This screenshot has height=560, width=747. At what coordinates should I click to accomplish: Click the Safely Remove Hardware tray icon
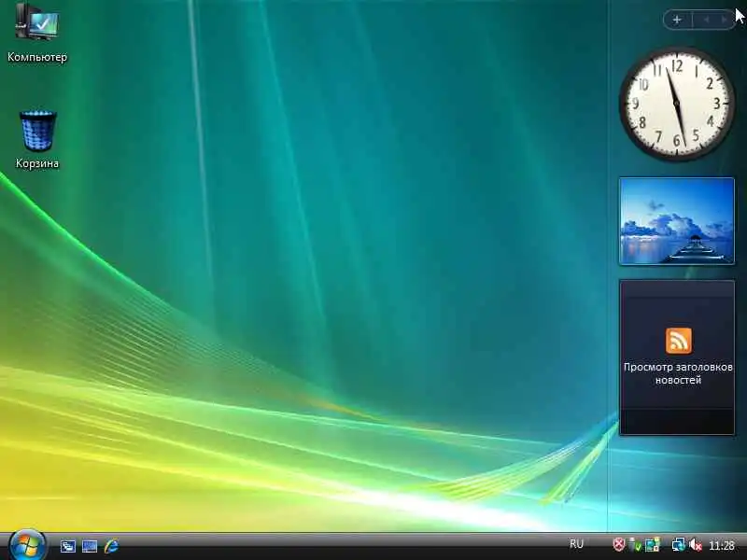(635, 544)
